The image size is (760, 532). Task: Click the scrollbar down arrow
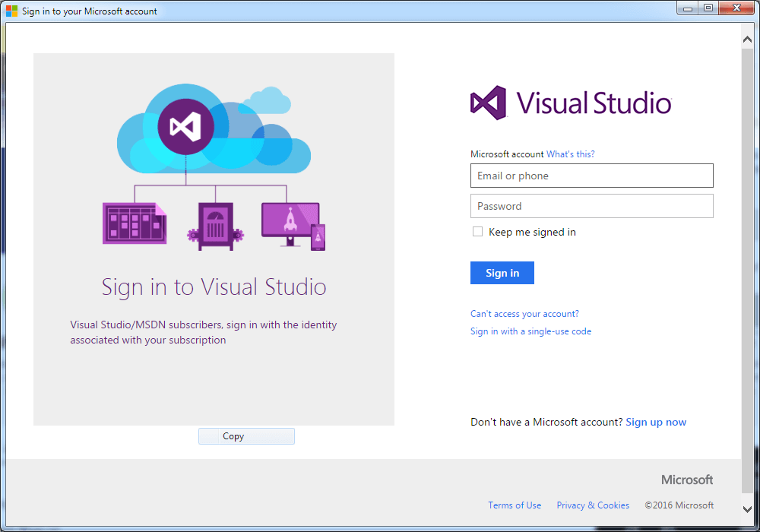tap(747, 509)
